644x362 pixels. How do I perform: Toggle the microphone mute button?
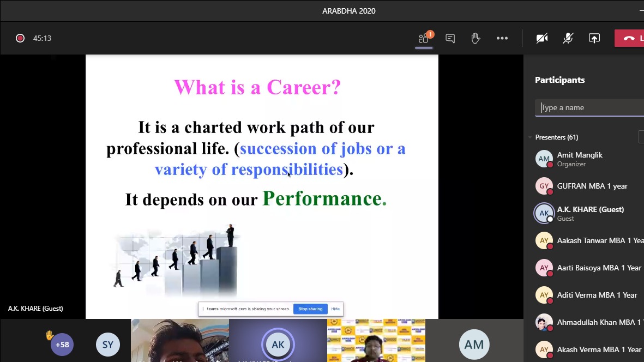pos(568,38)
